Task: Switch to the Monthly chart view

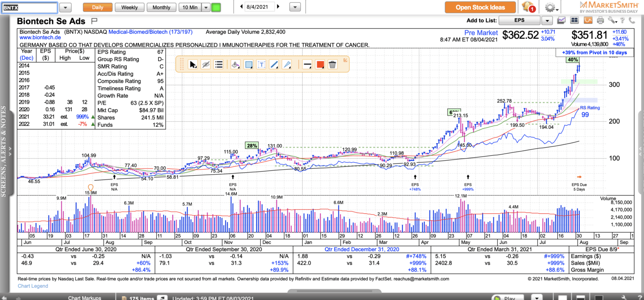Action: (x=161, y=7)
